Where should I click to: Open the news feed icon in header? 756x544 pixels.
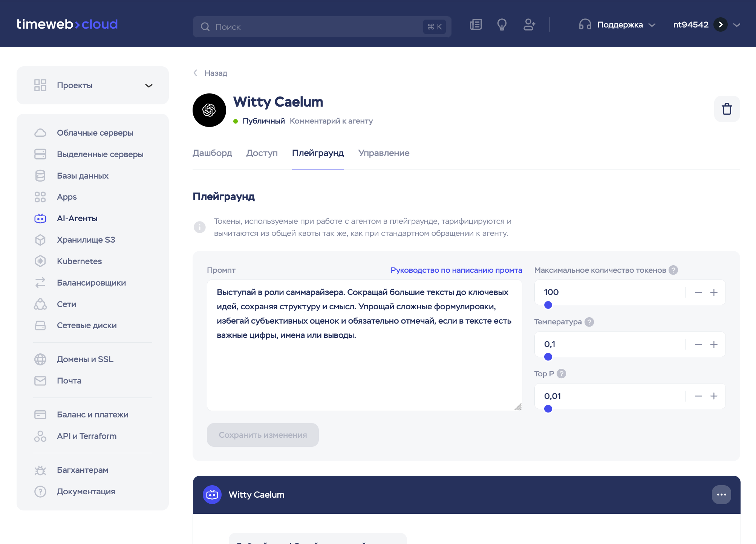[476, 25]
